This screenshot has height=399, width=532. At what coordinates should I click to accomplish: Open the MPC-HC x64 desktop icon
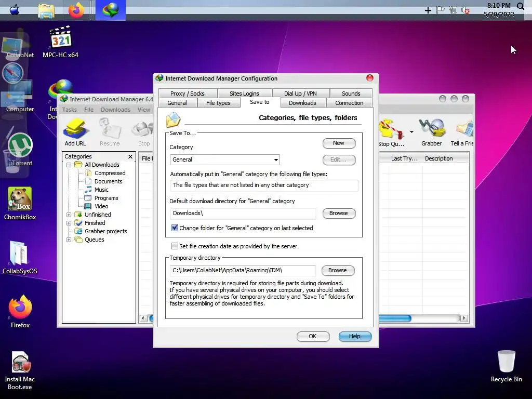click(60, 42)
